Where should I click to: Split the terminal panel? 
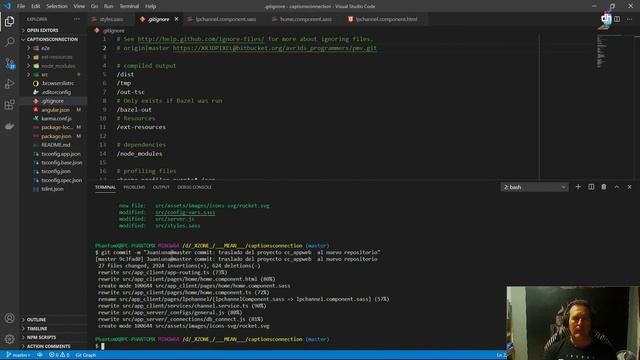point(591,187)
